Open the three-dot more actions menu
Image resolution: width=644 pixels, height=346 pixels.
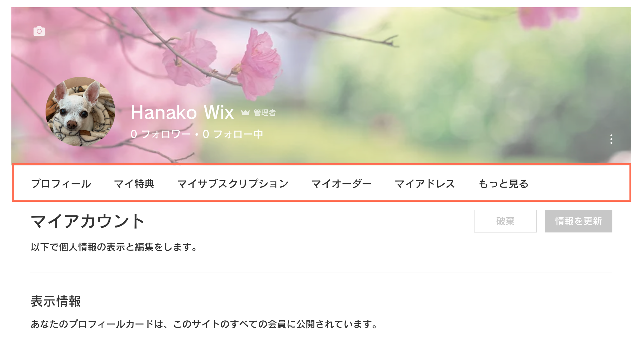pyautogui.click(x=611, y=139)
